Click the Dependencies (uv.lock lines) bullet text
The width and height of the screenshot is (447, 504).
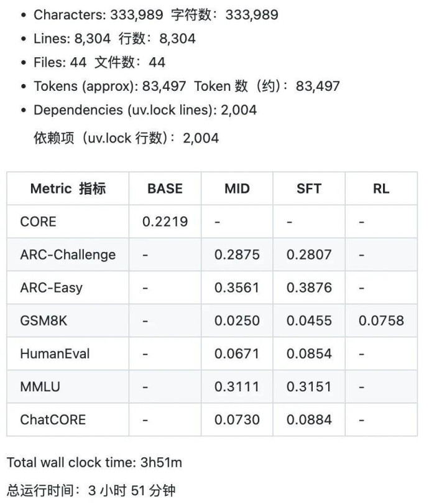click(x=145, y=110)
